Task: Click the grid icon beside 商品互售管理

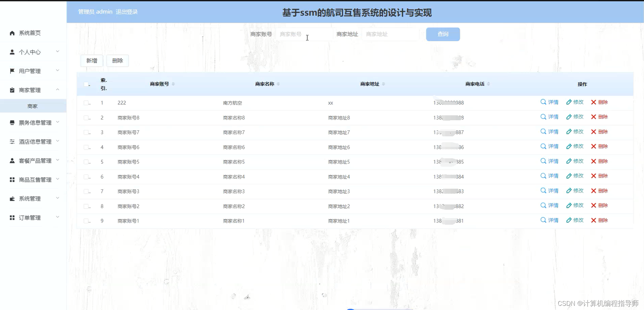Action: (x=12, y=180)
